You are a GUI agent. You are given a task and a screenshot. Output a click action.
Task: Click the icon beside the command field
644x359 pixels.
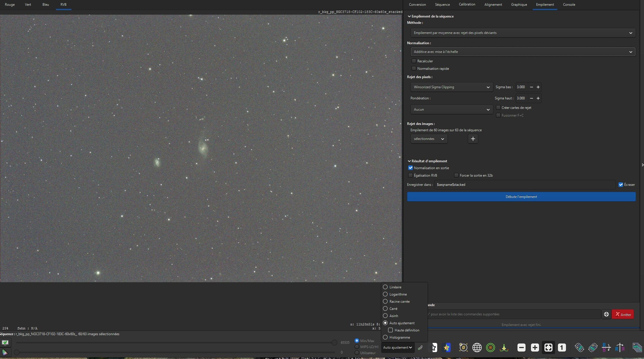pos(606,314)
